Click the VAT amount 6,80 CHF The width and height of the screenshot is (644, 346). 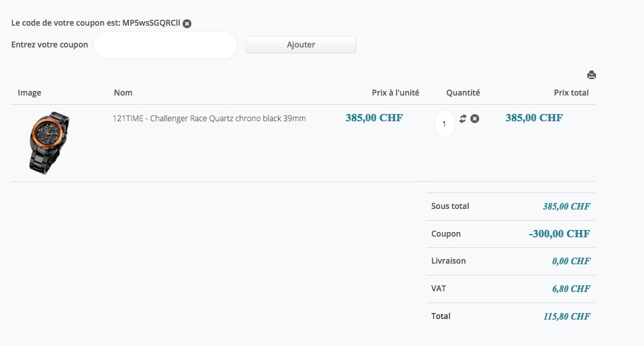click(571, 289)
